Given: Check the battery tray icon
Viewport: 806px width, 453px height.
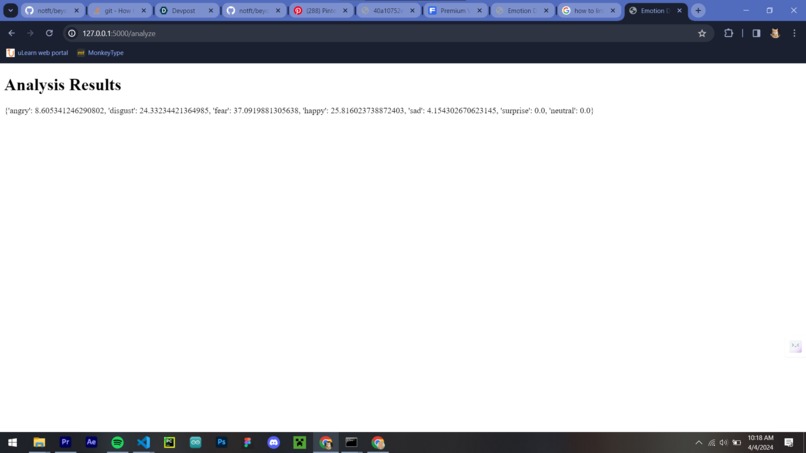Looking at the screenshot, I should pyautogui.click(x=737, y=443).
